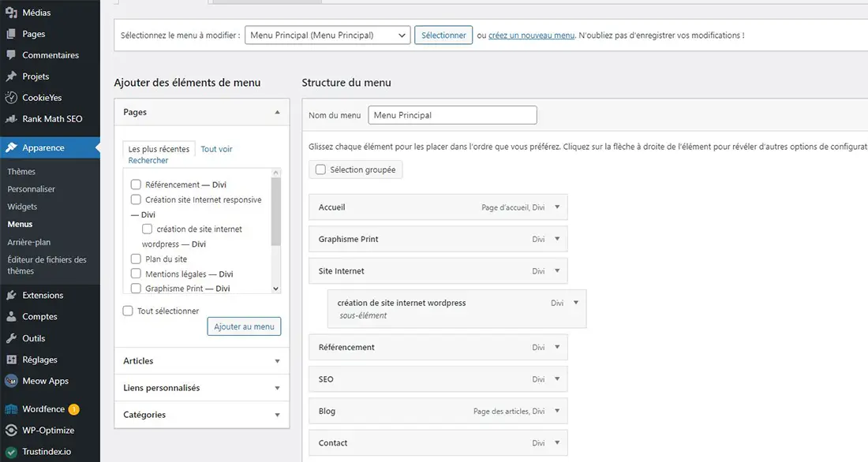Click the Outils wrench icon
The width and height of the screenshot is (868, 462).
point(11,338)
